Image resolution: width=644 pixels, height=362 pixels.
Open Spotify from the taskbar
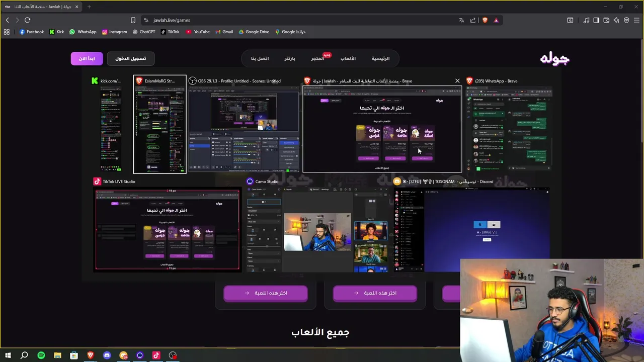(x=41, y=355)
